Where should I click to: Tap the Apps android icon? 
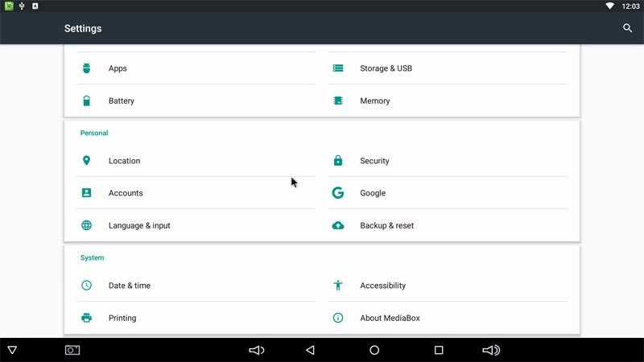[x=87, y=68]
